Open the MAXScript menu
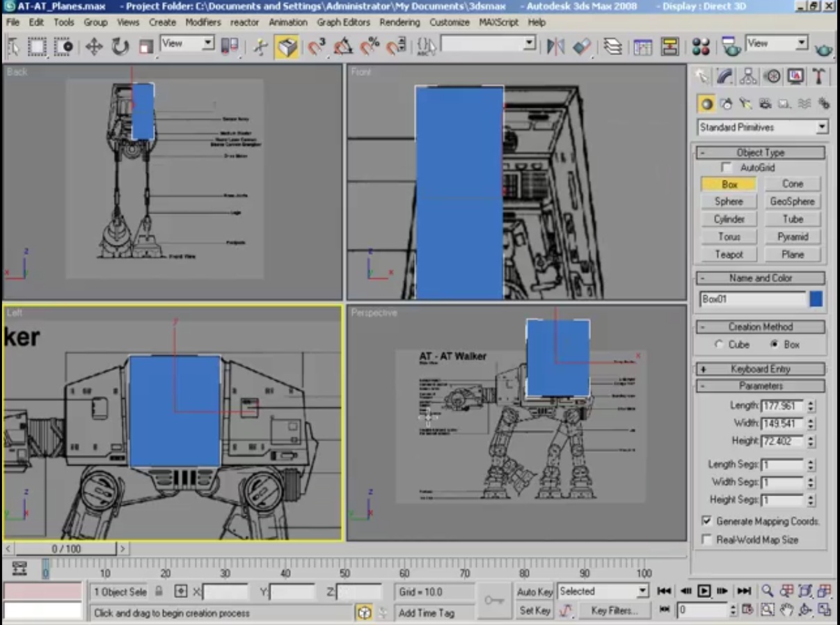 pyautogui.click(x=498, y=22)
